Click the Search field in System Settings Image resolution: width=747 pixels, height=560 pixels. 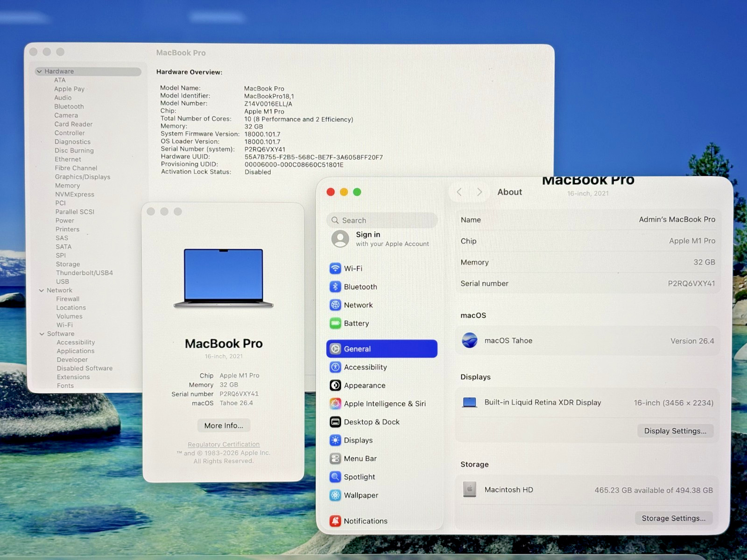pos(383,220)
